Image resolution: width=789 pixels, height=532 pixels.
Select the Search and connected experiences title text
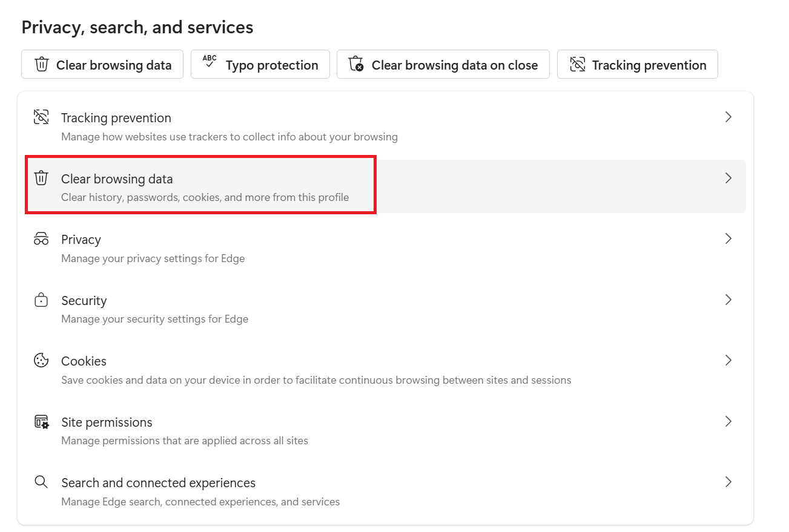[x=158, y=483]
